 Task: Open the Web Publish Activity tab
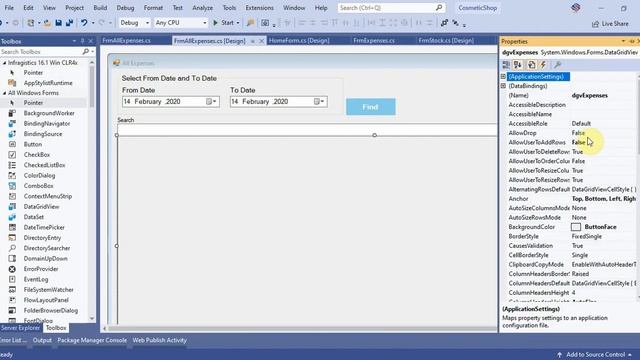[160, 340]
